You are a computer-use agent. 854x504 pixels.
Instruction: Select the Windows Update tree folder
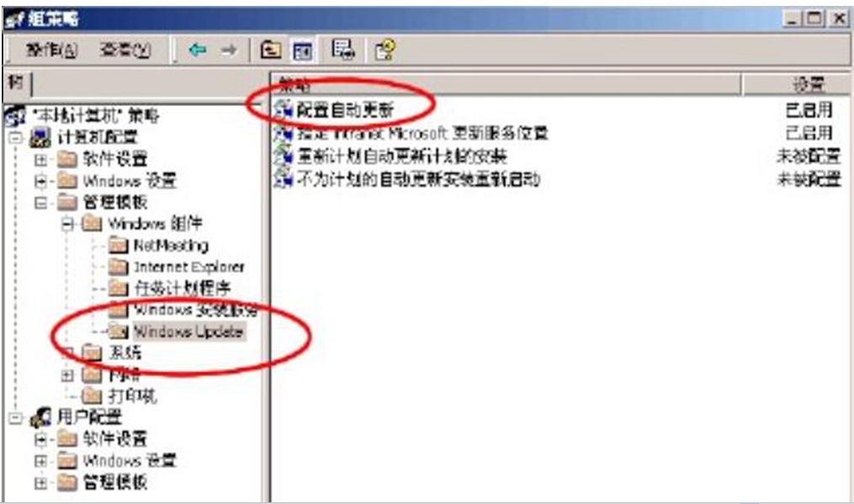tap(188, 332)
